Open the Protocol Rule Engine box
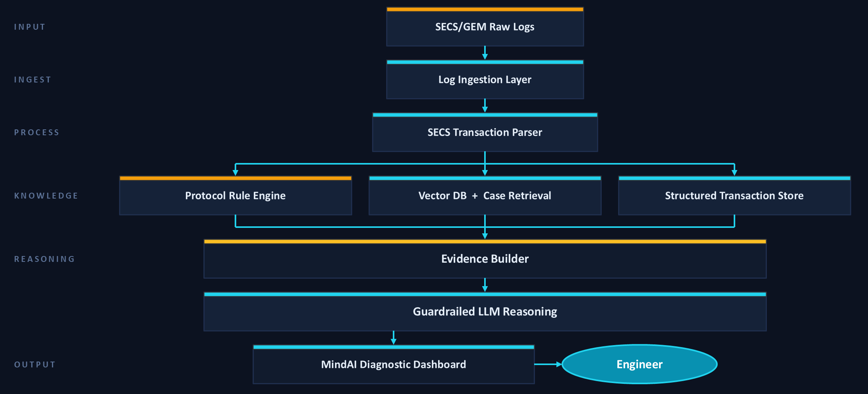This screenshot has width=868, height=394. coord(235,195)
